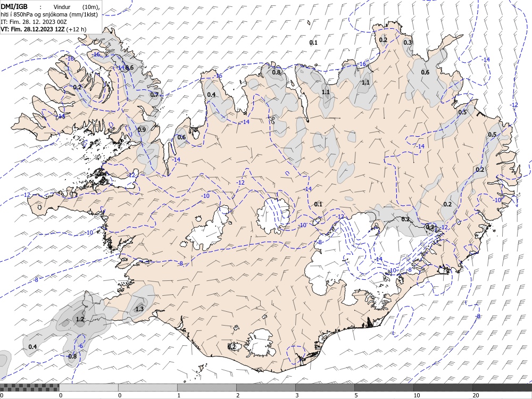Click the 0.7 snowfall value label
Viewport: 532px width, 399px height.
[x=154, y=95]
